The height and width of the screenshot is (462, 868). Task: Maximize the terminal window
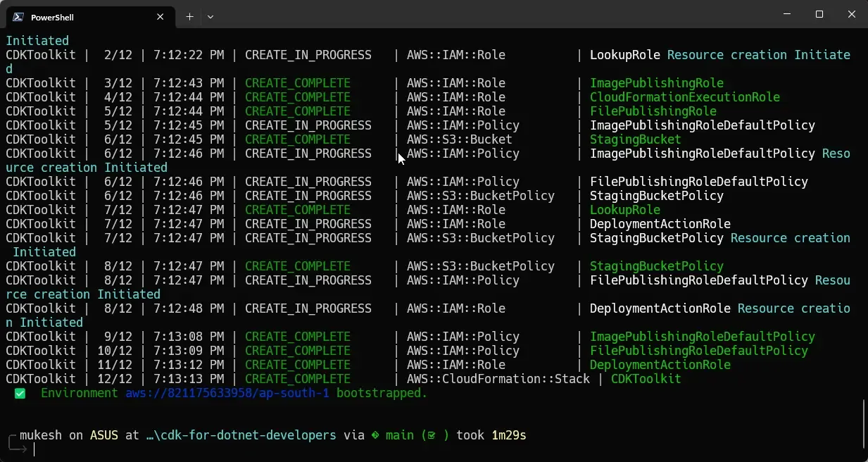click(819, 14)
